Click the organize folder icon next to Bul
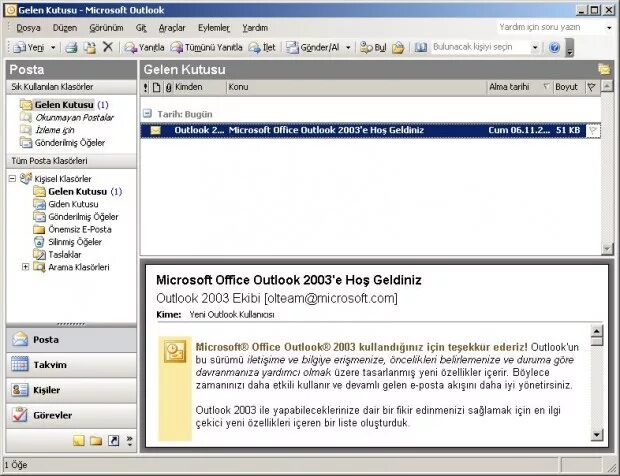This screenshot has height=476, width=620. tap(398, 47)
